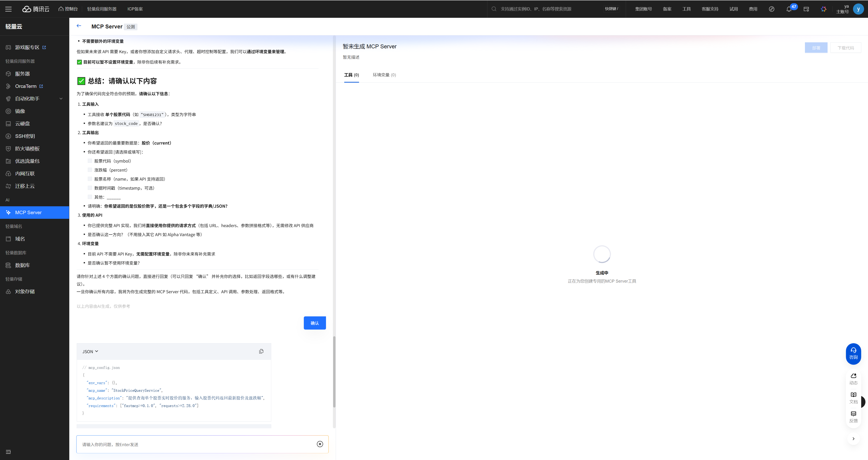868x460 pixels.
Task: Check the 涨跌幅 (percent) checkbox
Action: point(90,170)
